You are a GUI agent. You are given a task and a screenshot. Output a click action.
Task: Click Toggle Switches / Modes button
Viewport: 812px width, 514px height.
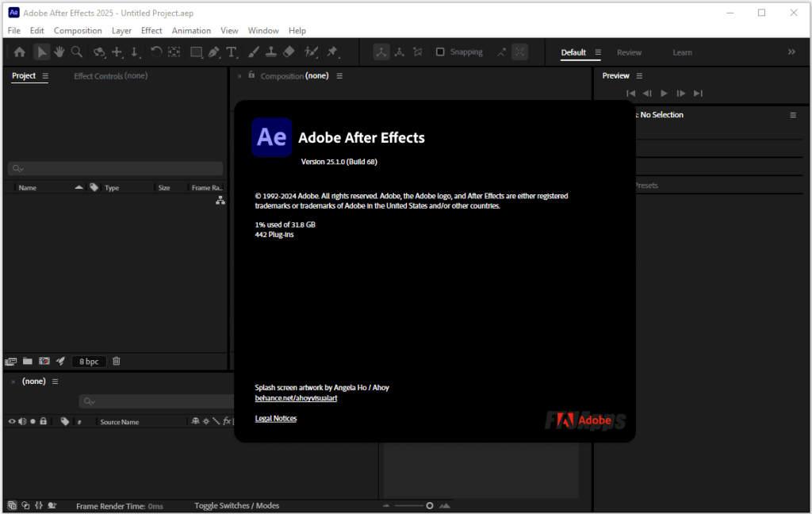click(236, 505)
